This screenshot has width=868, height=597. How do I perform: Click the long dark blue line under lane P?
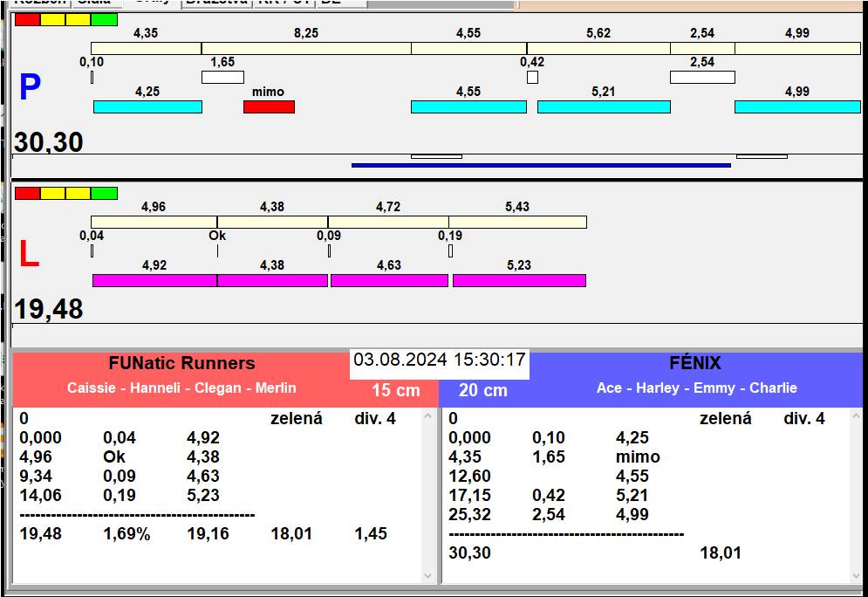click(542, 165)
